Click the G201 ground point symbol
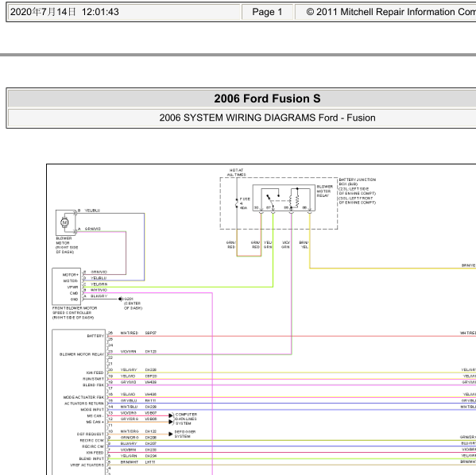The height and width of the screenshot is (475, 476). click(x=120, y=299)
